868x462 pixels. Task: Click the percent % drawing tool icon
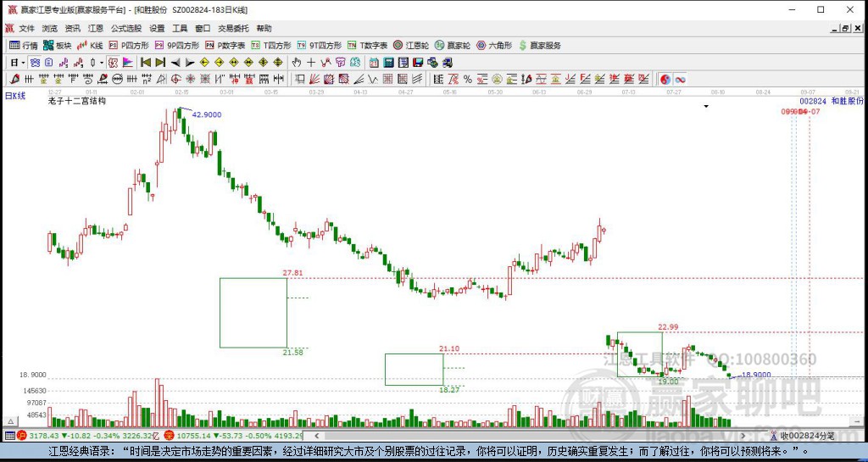click(x=468, y=79)
